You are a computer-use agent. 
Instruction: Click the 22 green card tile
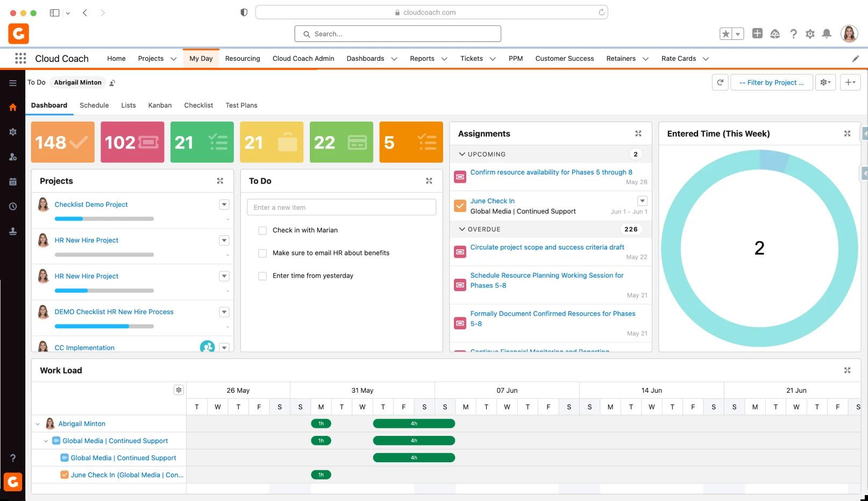[341, 142]
